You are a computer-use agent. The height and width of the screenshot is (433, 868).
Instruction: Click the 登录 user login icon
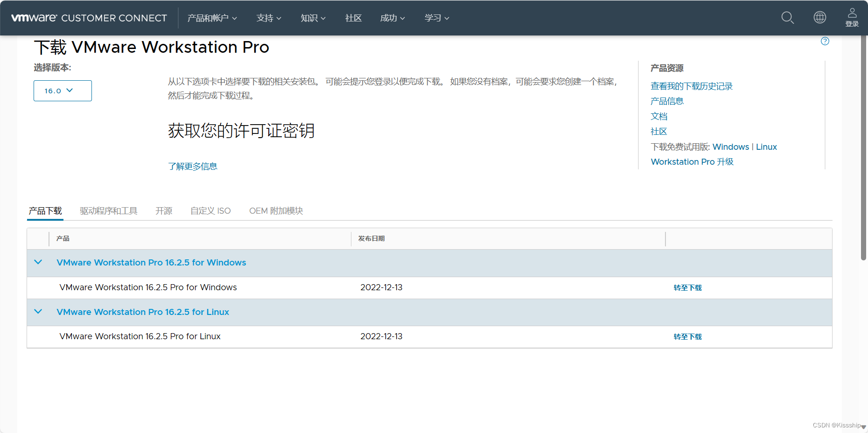pos(852,17)
